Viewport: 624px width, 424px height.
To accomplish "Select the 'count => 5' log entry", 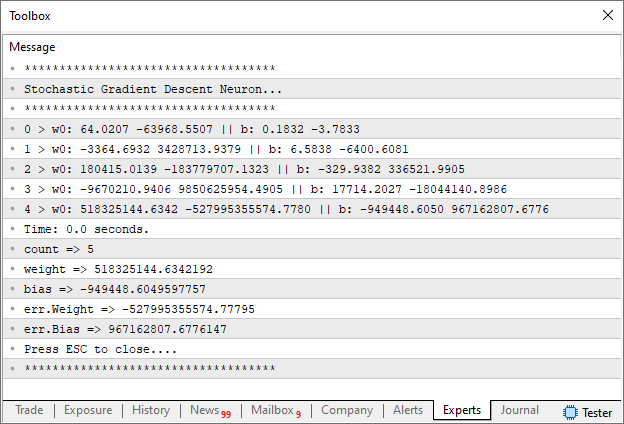I will pyautogui.click(x=59, y=249).
